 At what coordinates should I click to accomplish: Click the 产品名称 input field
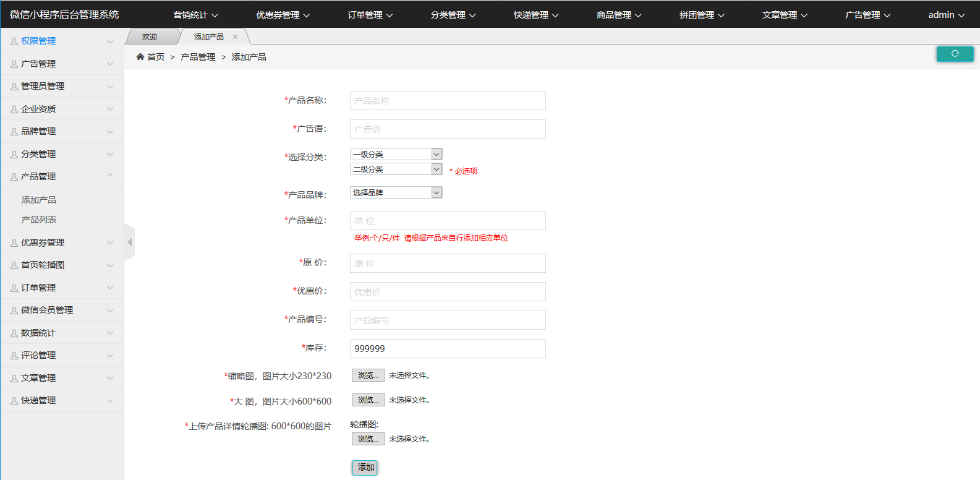click(x=448, y=101)
